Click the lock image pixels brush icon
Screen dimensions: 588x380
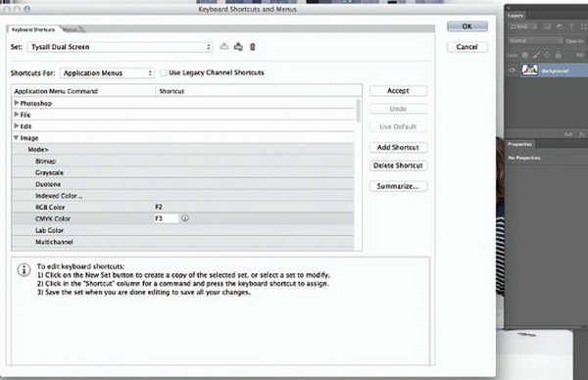point(536,55)
